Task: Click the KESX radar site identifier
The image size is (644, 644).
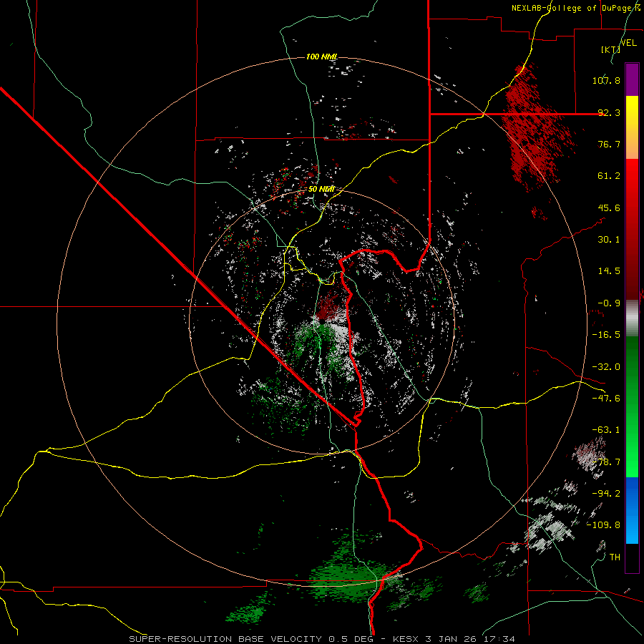Action: tap(406, 639)
